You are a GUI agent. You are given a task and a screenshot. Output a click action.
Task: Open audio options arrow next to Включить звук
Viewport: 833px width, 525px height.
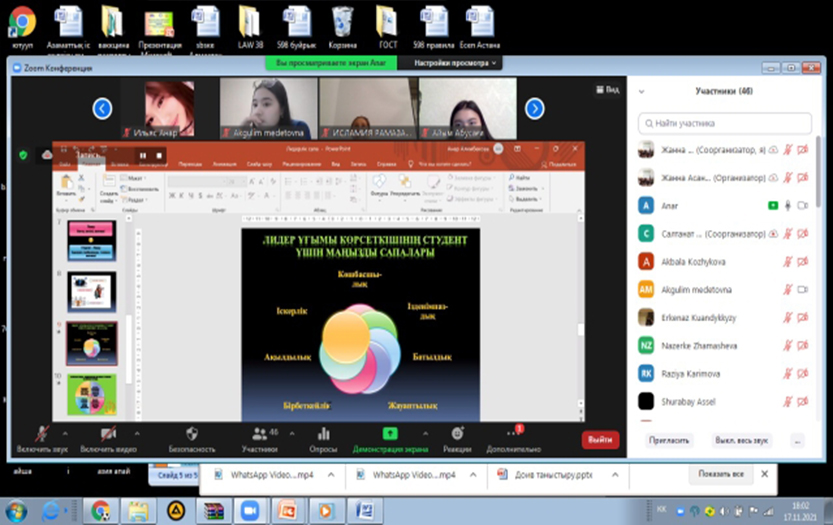(66, 433)
